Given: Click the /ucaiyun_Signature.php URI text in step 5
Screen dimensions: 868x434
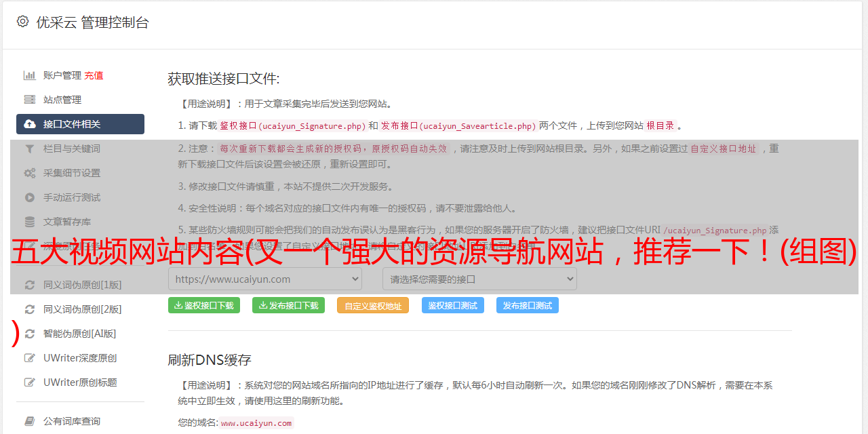Looking at the screenshot, I should [x=715, y=231].
